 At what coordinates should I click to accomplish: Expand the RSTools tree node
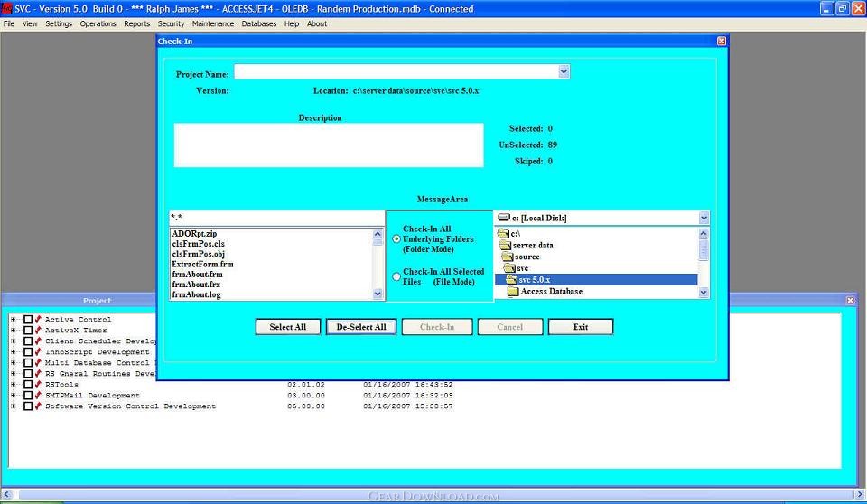click(14, 385)
